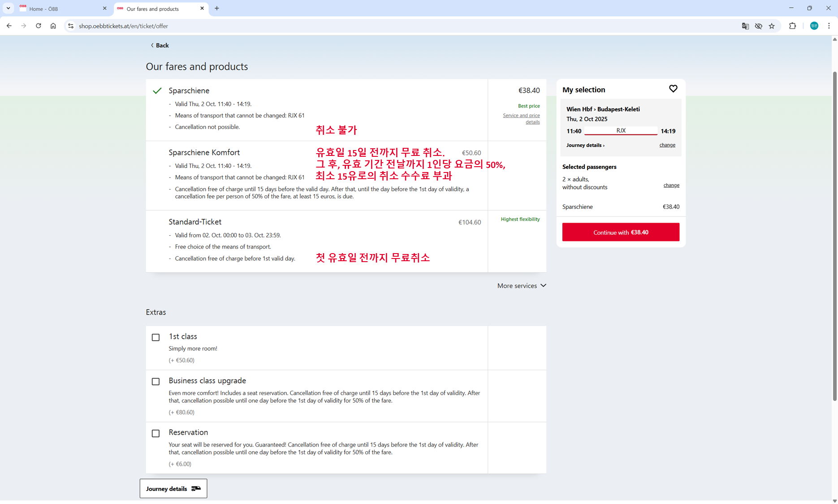This screenshot has height=504, width=838.
Task: Check the Reservation extra checkbox
Action: tap(156, 433)
